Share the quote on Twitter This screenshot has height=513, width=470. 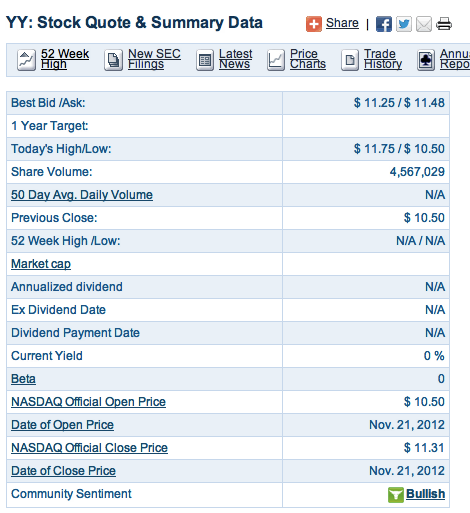pos(404,24)
